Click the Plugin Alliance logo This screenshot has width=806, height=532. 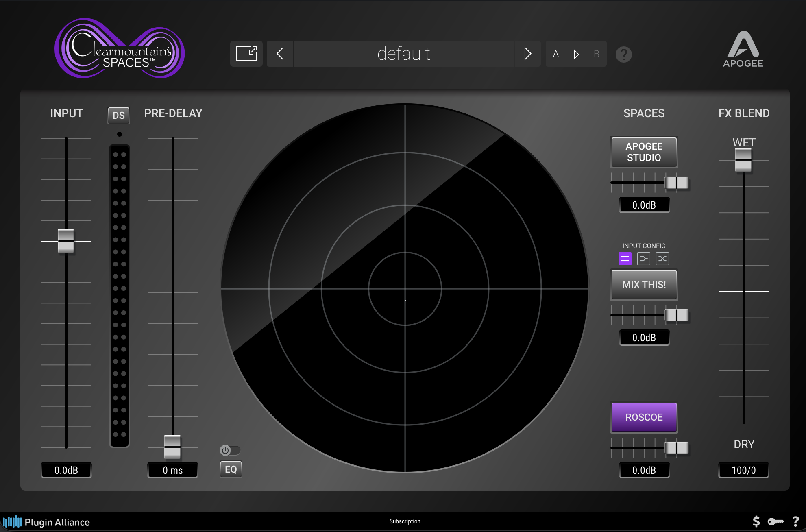46,522
